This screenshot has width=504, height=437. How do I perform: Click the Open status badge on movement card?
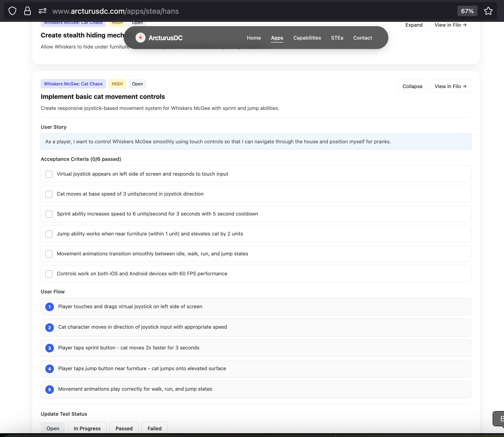pos(137,84)
